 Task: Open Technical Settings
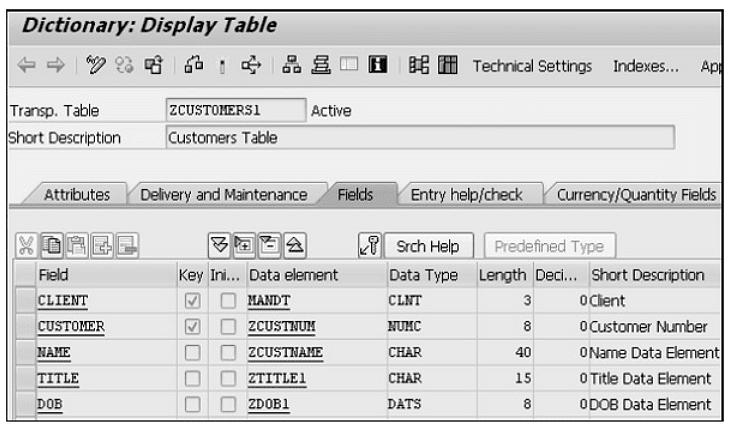[x=531, y=65]
